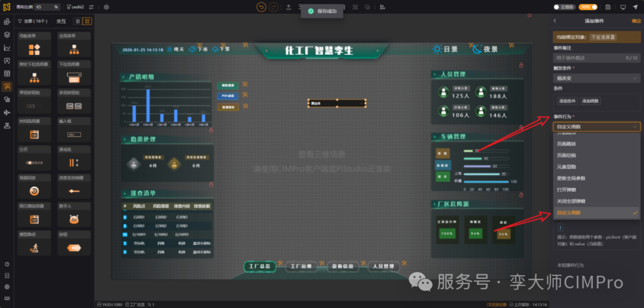
Task: Open the chart components sidebar icon
Action: click(7, 48)
